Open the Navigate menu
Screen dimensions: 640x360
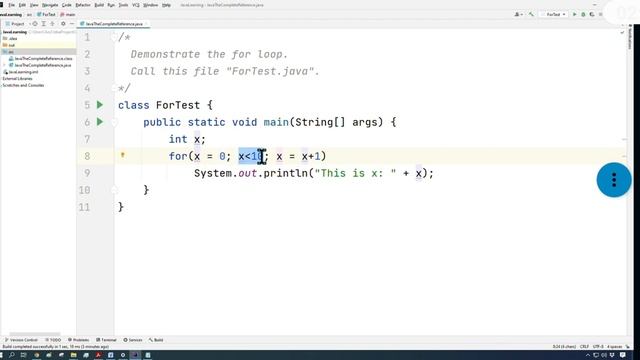click(x=50, y=5)
